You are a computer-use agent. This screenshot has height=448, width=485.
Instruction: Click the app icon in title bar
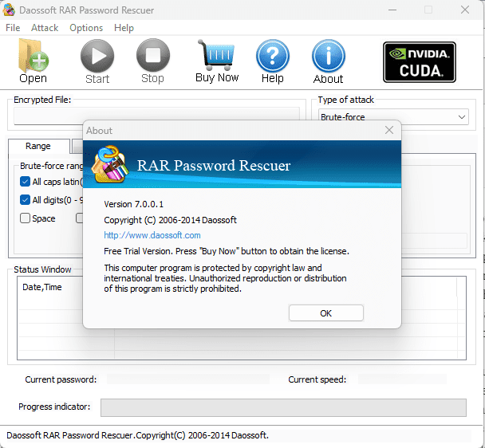pos(9,10)
